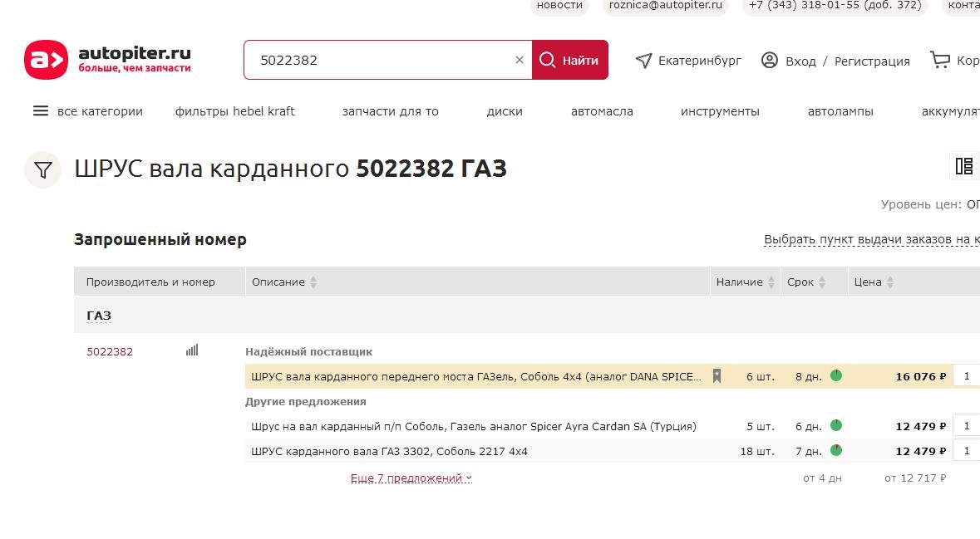Click все категории label
Viewport: 980px width, 539px height.
click(x=100, y=111)
